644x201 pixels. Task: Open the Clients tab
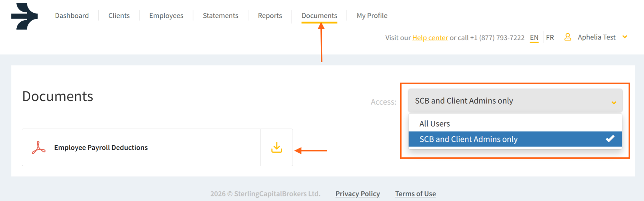click(x=119, y=16)
